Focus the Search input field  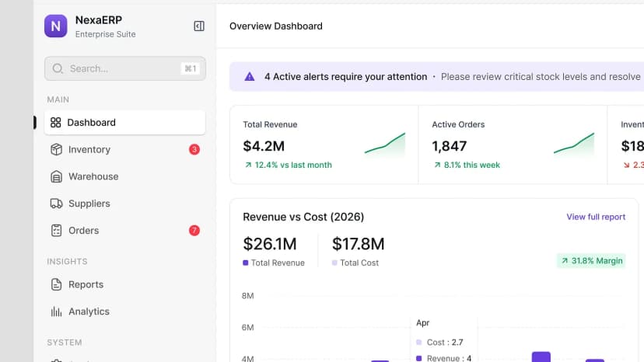click(125, 68)
